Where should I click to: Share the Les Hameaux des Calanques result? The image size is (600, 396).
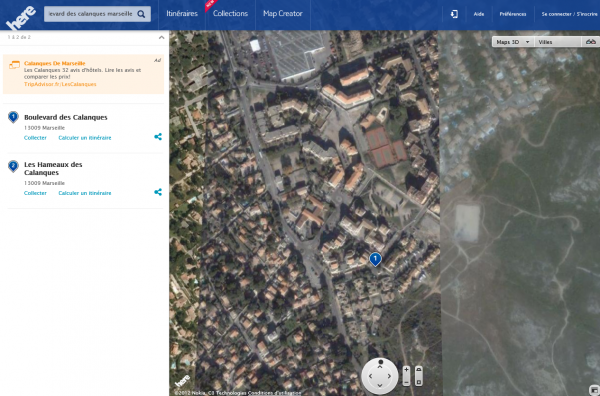point(158,192)
